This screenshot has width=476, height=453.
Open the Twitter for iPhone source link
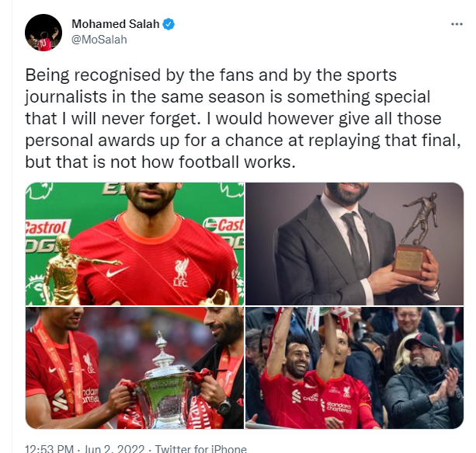pyautogui.click(x=200, y=449)
